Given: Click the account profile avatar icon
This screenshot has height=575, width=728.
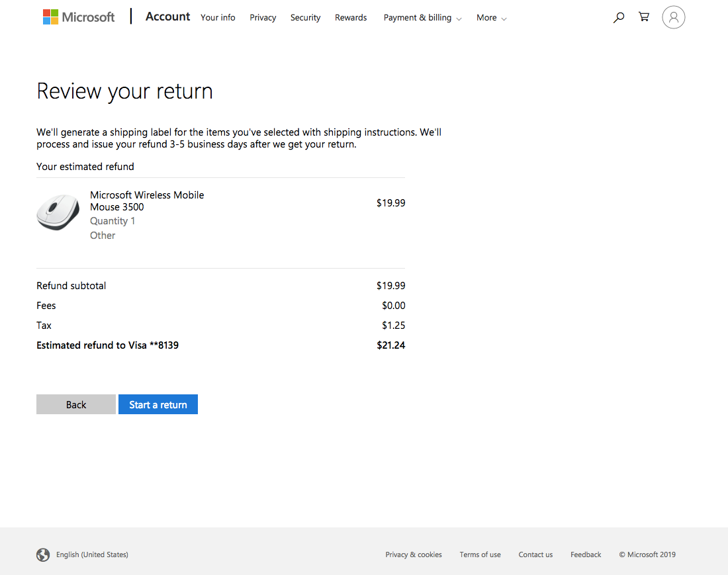Looking at the screenshot, I should [x=673, y=17].
